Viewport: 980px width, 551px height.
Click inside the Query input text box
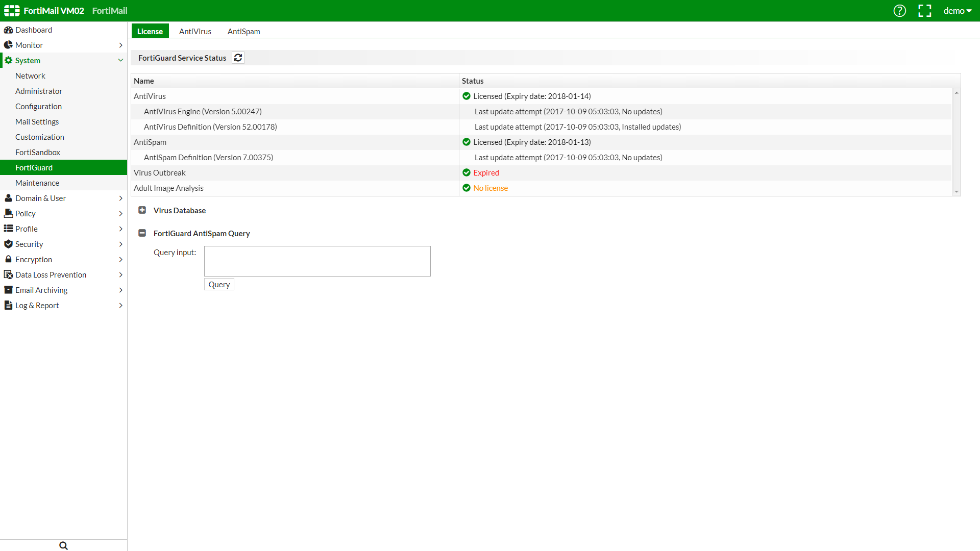pyautogui.click(x=317, y=261)
